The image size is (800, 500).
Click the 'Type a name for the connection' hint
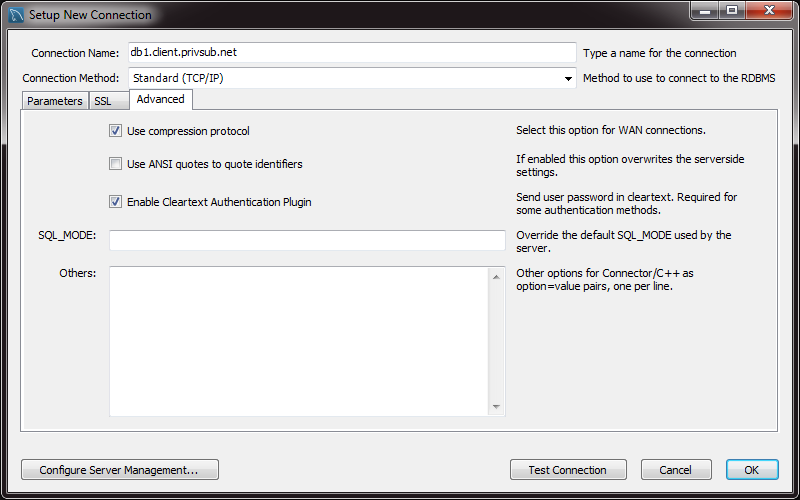(x=660, y=53)
